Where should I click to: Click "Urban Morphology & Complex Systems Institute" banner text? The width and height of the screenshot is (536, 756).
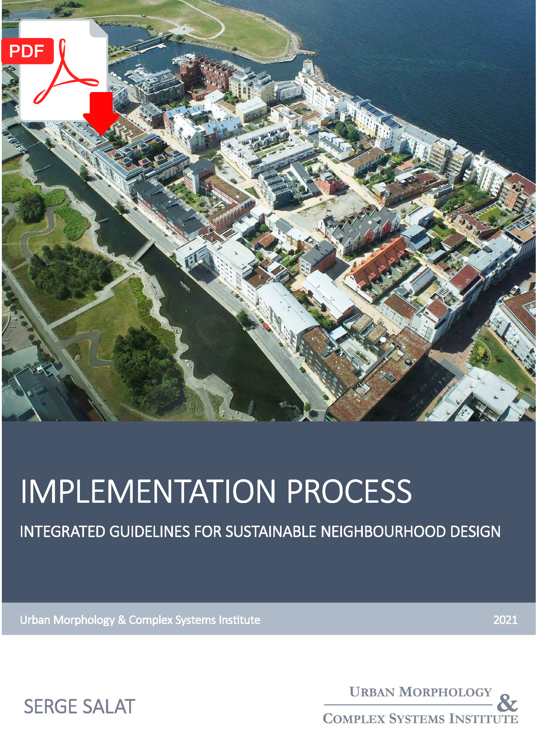pos(140,620)
